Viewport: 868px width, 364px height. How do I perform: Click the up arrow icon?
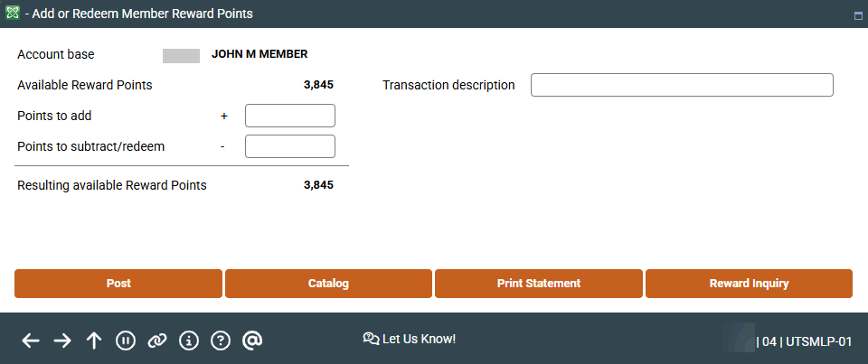[94, 341]
